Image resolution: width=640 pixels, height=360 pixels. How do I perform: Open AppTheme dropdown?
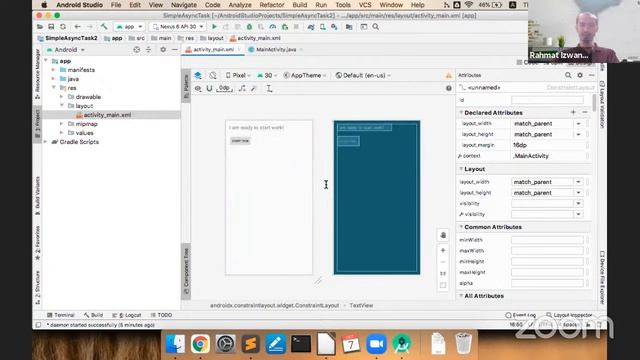(x=304, y=76)
